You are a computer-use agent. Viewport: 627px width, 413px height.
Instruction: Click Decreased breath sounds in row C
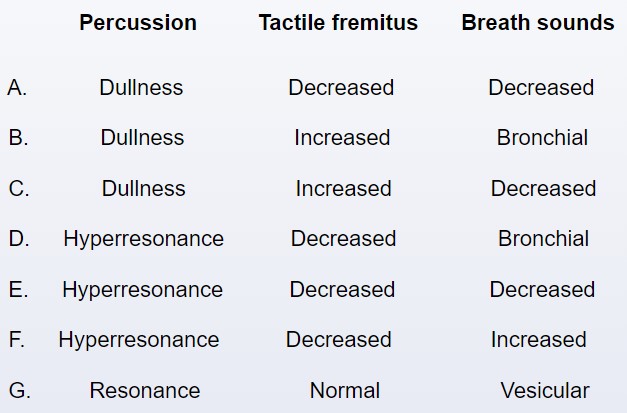[543, 188]
